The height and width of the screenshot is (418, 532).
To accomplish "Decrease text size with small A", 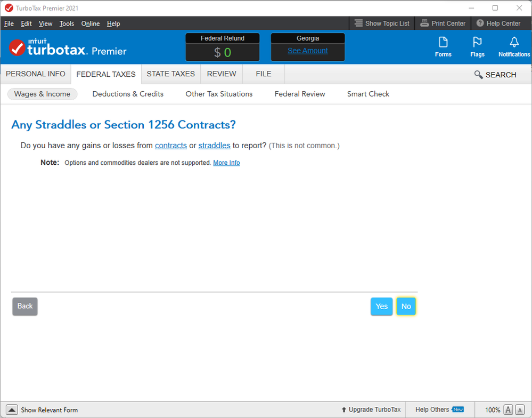I will click(519, 409).
